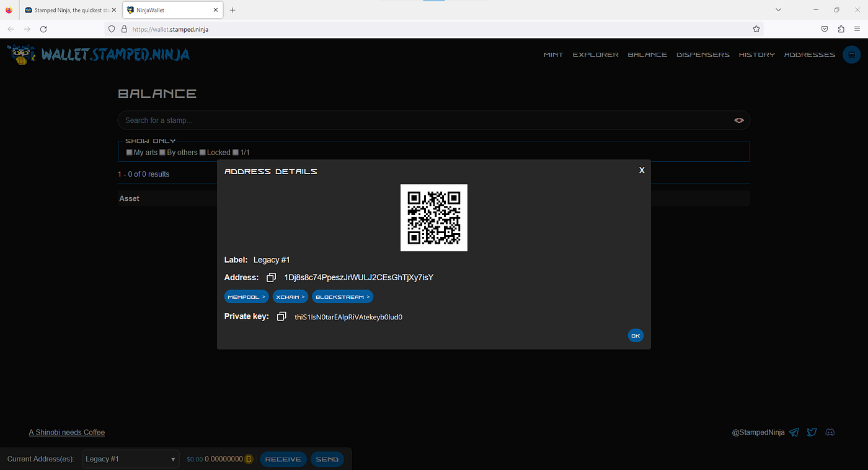868x470 pixels.
Task: Enable the 1/1 checkbox
Action: (236, 152)
